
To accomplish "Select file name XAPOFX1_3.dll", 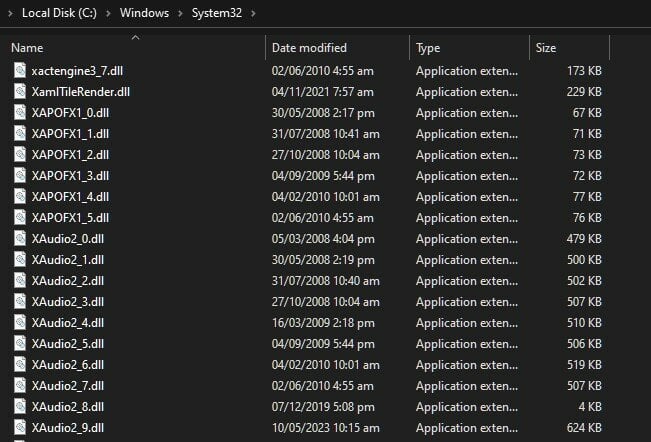I will click(70, 176).
